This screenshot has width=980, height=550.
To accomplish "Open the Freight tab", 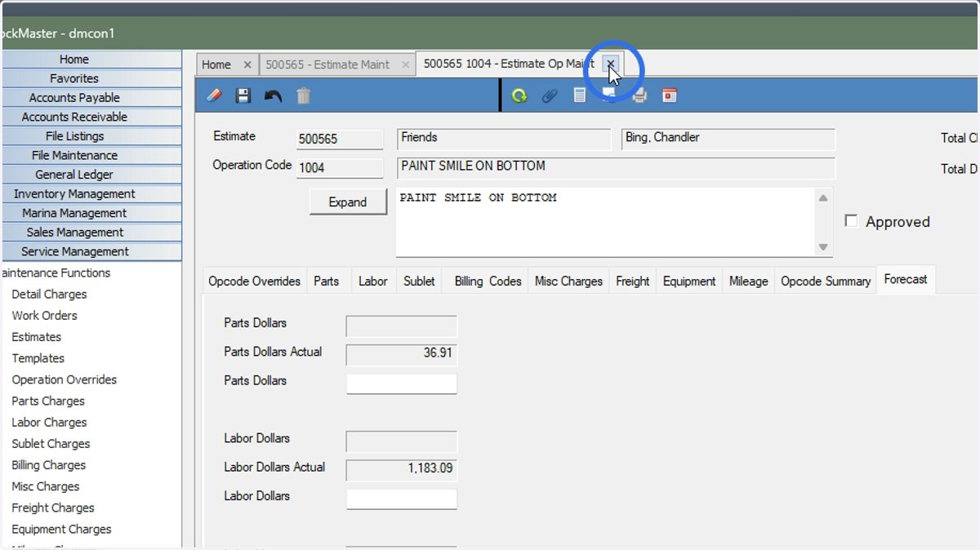I will [632, 281].
